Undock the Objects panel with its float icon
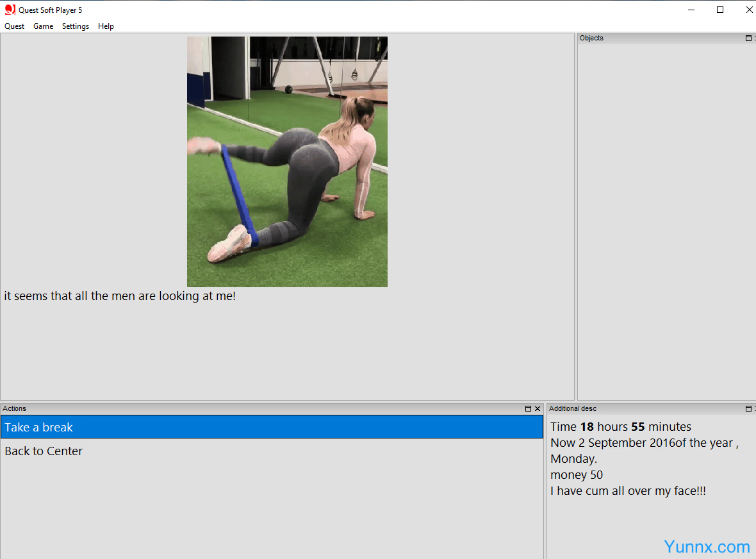Image resolution: width=756 pixels, height=559 pixels. [x=748, y=38]
